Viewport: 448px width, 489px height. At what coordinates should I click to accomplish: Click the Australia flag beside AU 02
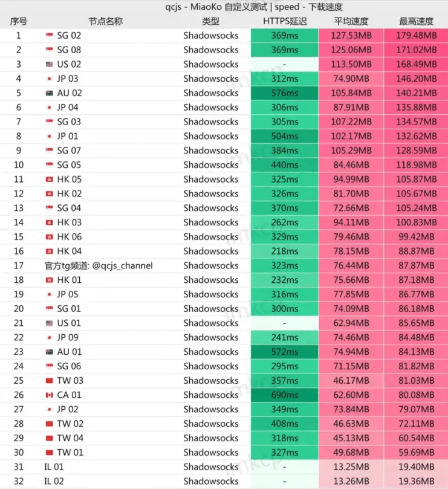50,94
